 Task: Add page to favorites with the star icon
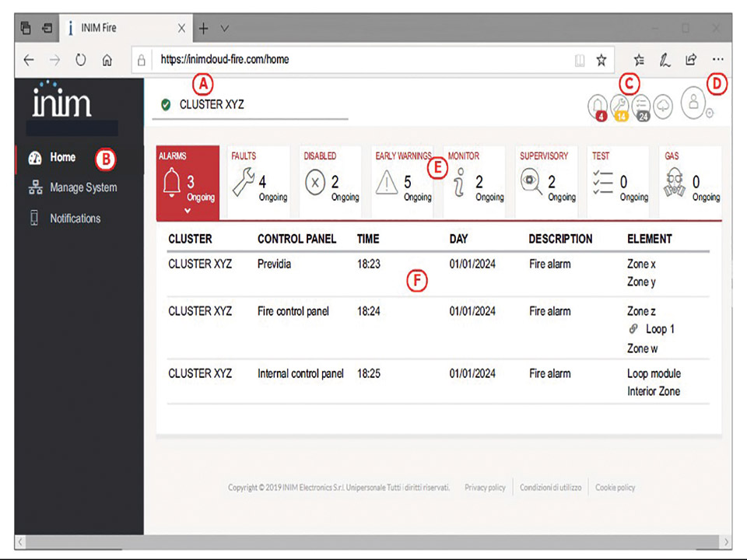601,60
